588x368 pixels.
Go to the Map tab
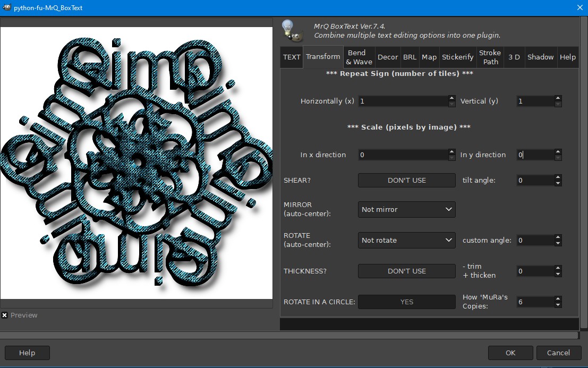tap(429, 57)
